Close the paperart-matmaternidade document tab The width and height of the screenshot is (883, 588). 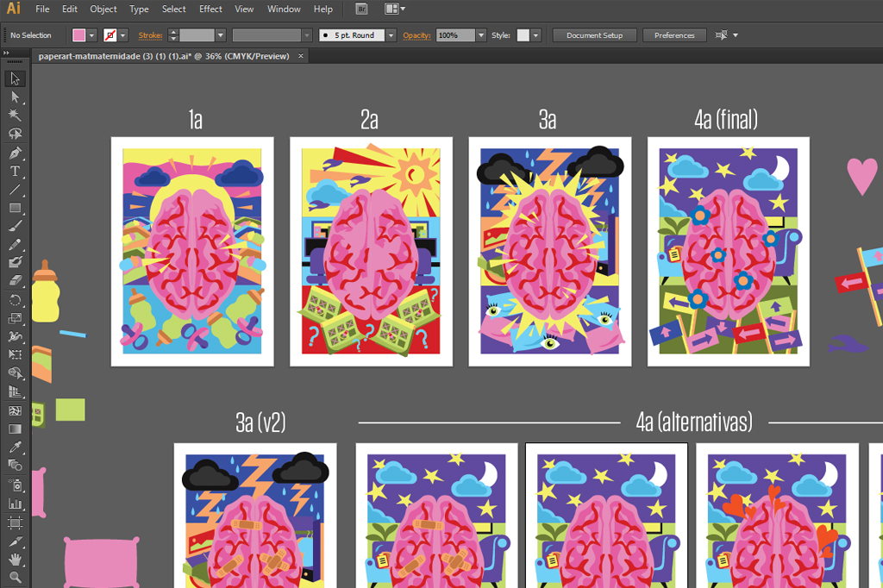301,56
